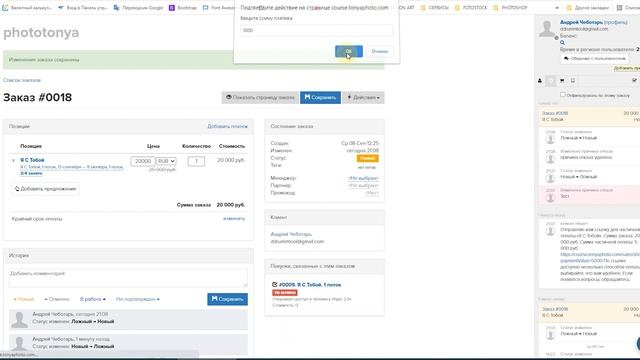Select the Новый status option
This screenshot has height=360, width=640.
[24, 299]
